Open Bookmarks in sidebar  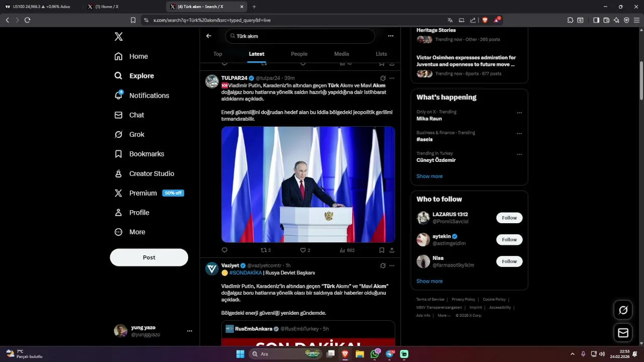click(139, 154)
